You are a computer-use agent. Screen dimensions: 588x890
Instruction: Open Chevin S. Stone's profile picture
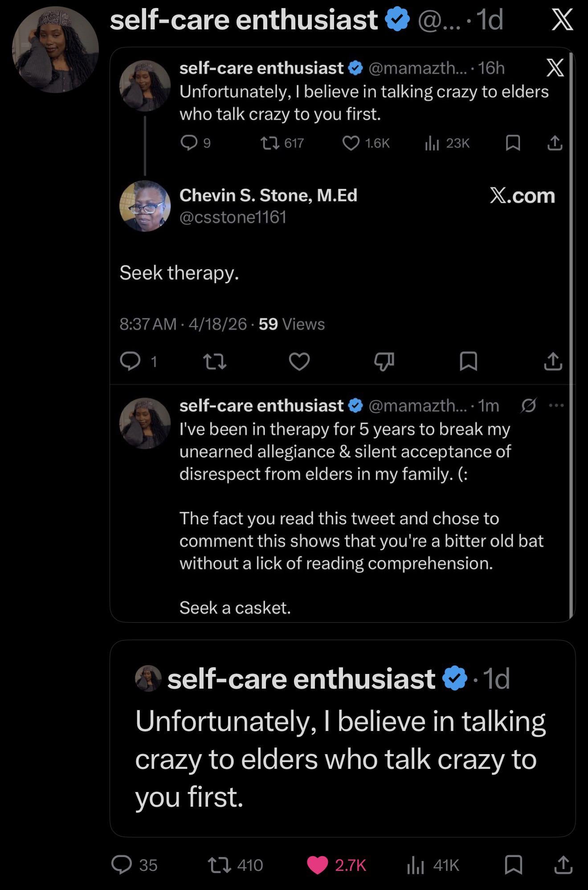pyautogui.click(x=145, y=206)
